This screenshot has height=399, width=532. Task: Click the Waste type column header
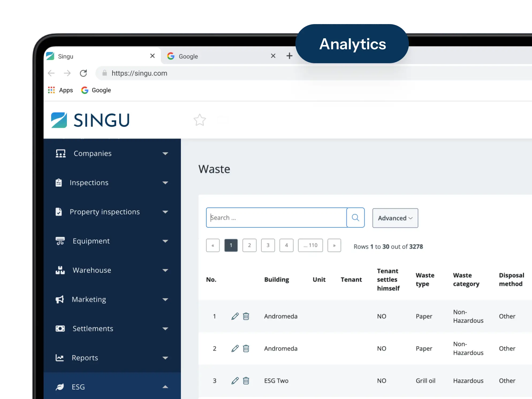pos(425,280)
